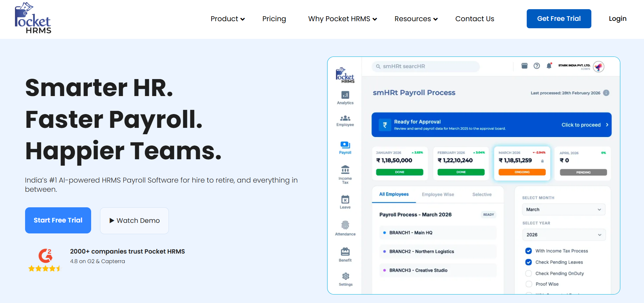Go to the Pricing page
Viewport: 644px width, 303px height.
tap(274, 19)
